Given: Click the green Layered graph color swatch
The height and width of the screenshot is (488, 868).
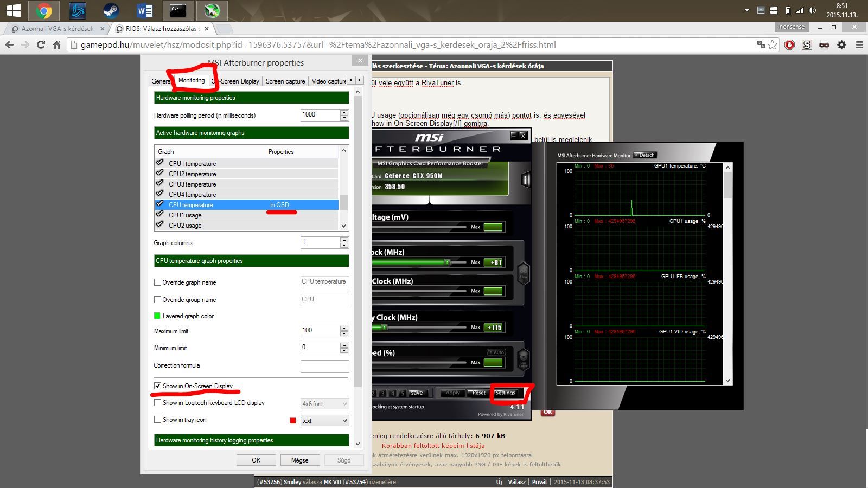Looking at the screenshot, I should [157, 316].
